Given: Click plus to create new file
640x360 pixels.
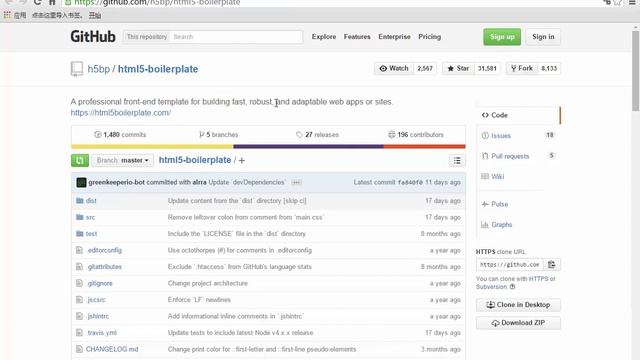Looking at the screenshot, I should coord(242,160).
